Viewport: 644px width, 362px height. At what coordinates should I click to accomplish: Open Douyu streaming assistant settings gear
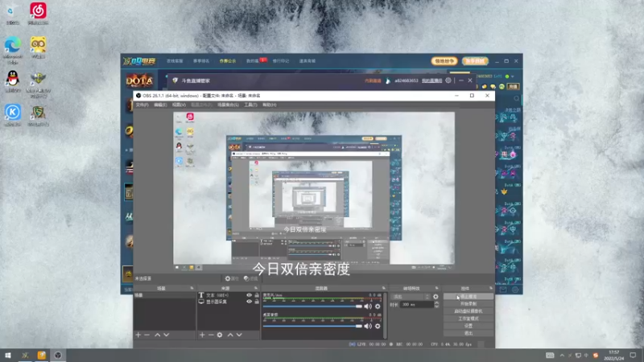coord(448,80)
